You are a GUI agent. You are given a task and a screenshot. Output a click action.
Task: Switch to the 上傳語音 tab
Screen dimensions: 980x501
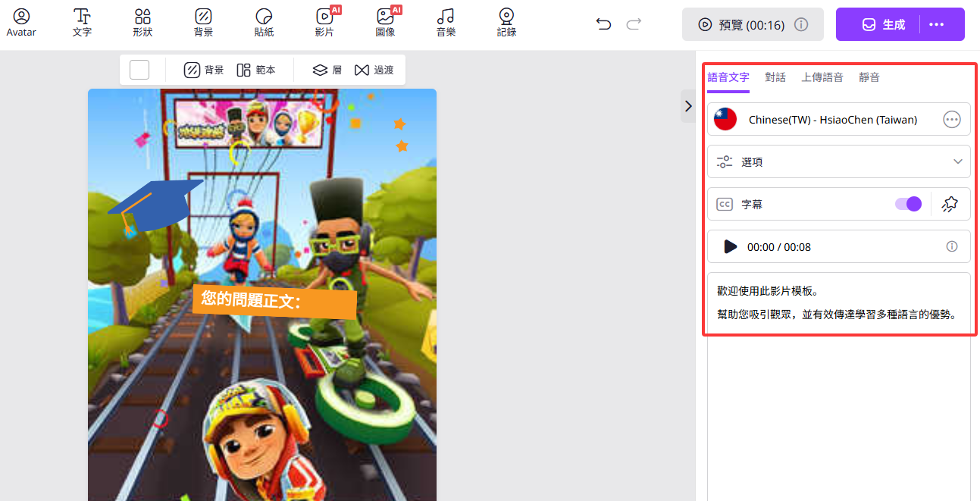(x=822, y=77)
